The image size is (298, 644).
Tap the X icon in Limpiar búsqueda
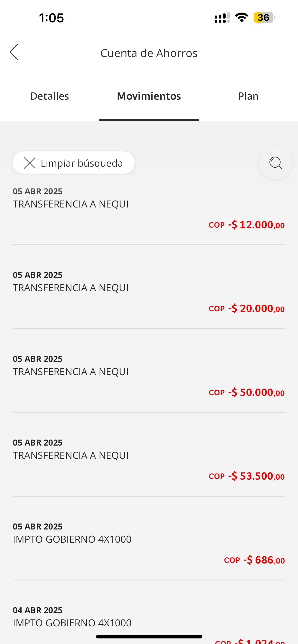(x=29, y=163)
